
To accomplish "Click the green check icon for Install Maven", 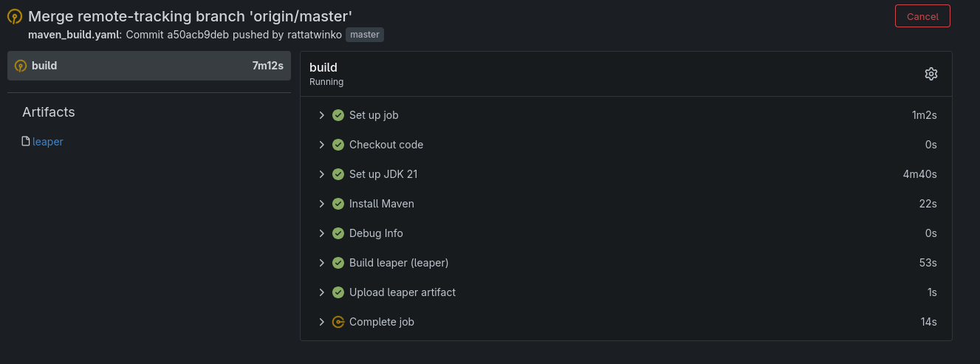I will pos(338,204).
